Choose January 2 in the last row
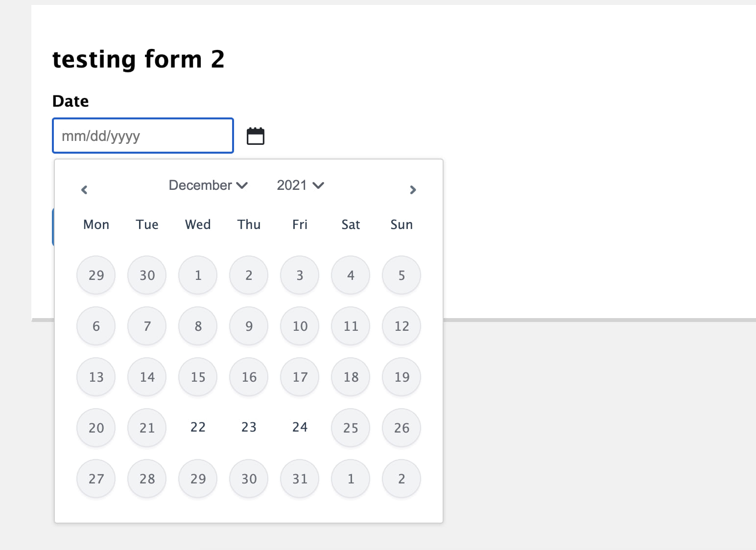This screenshot has width=756, height=550. point(402,479)
